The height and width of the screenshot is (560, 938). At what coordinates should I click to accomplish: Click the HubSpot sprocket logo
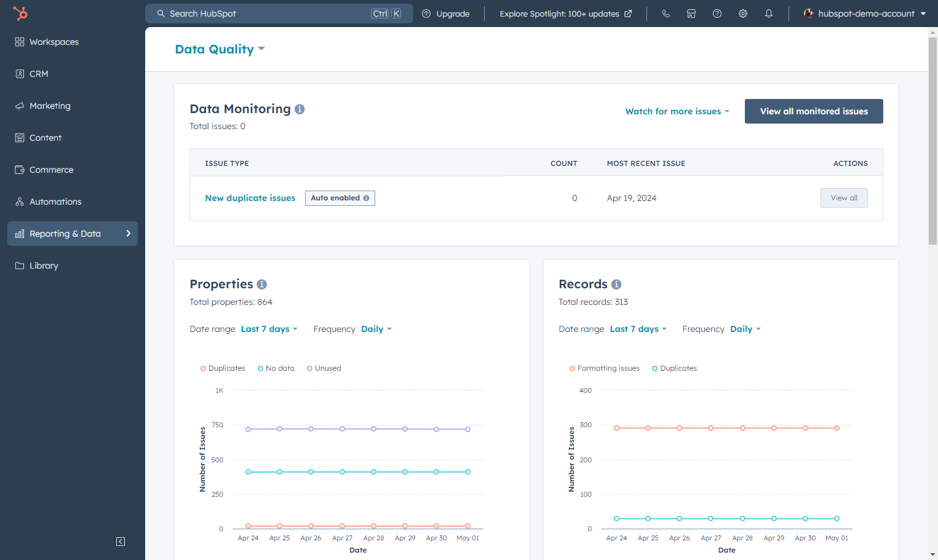coord(20,13)
